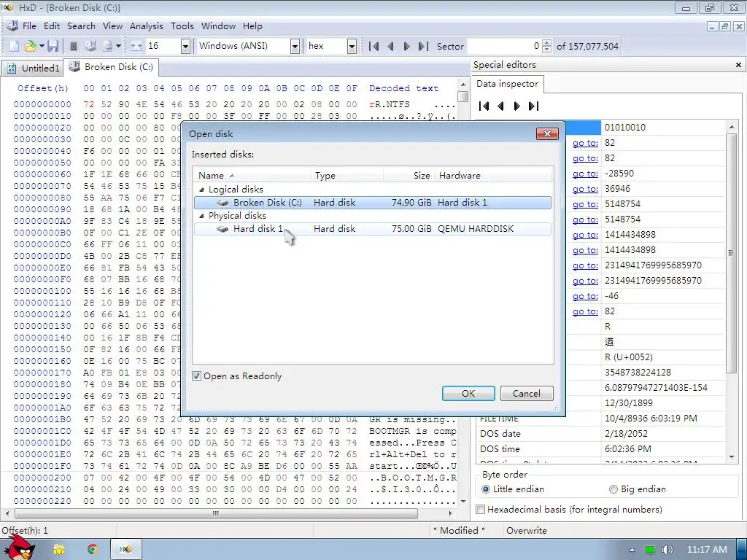Select the Data inspector tab

(x=508, y=84)
